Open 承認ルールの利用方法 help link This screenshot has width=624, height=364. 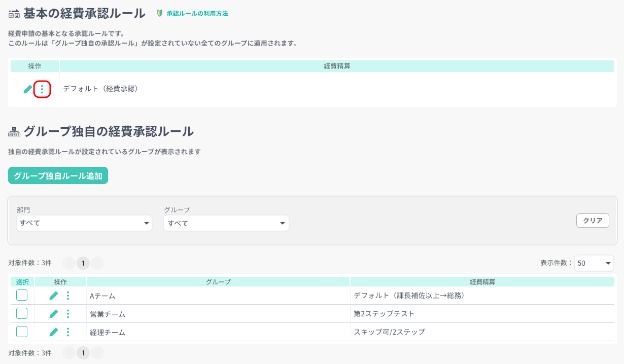197,14
